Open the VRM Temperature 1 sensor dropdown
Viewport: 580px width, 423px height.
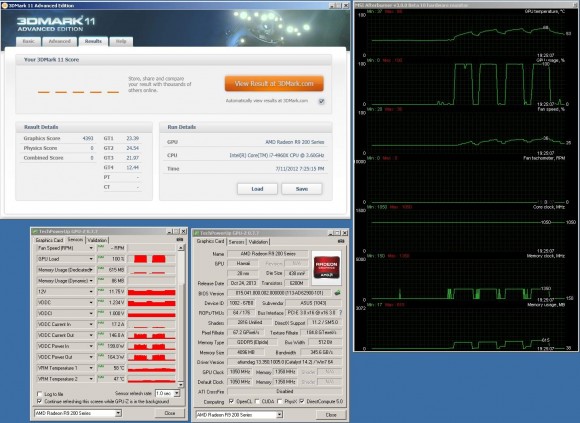91,368
